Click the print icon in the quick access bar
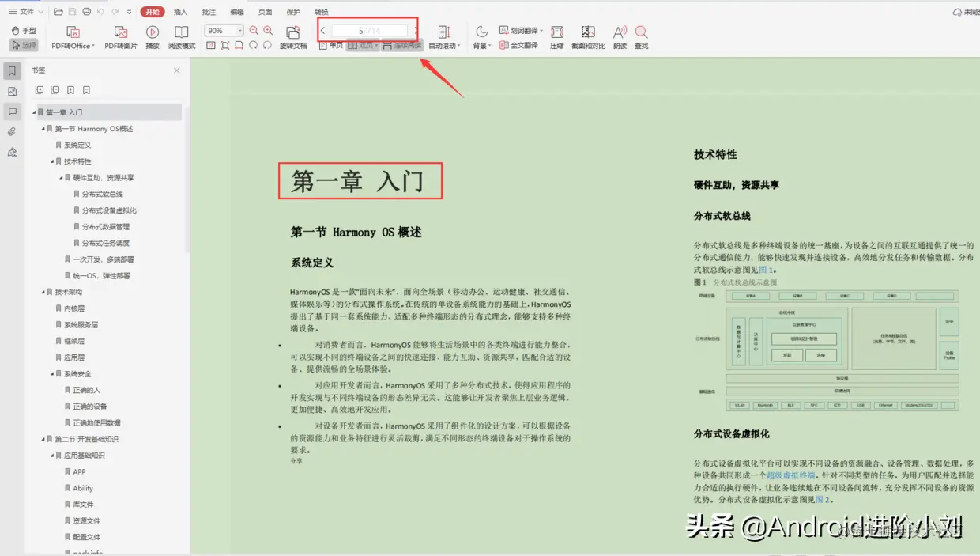 tap(87, 12)
